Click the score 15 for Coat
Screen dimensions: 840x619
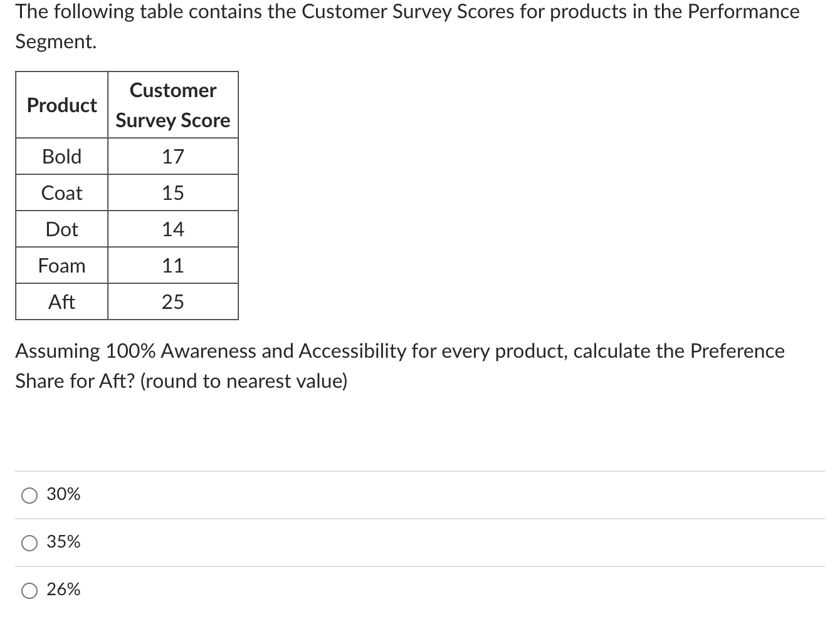point(172,192)
